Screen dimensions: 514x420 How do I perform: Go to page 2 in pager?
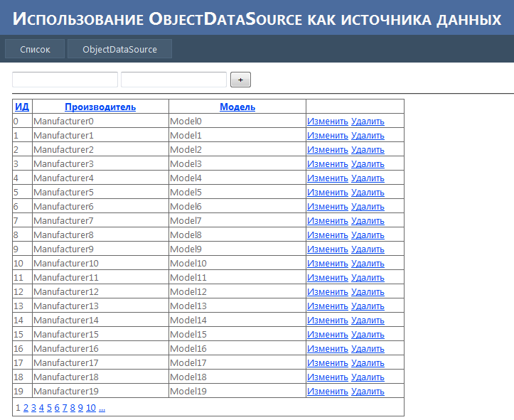(26, 407)
